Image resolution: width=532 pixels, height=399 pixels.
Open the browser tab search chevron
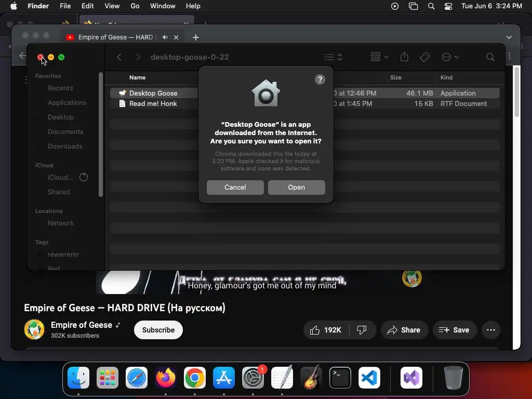(x=509, y=37)
